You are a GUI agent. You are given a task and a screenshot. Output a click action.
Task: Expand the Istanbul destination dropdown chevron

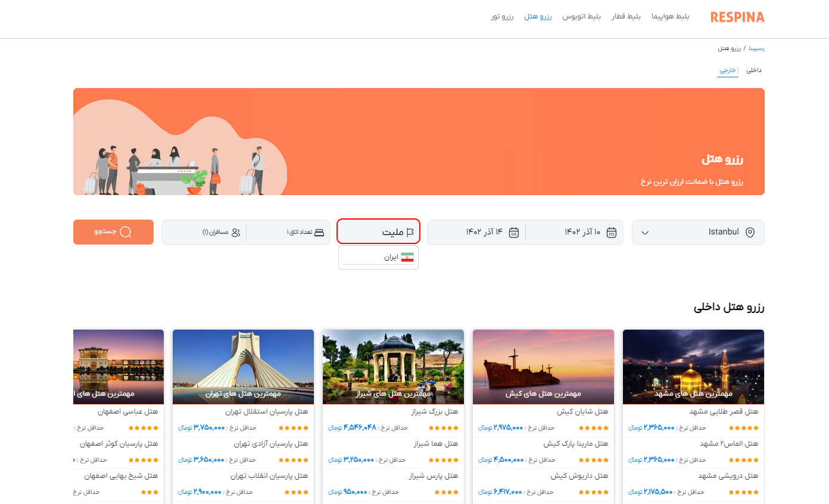pos(645,233)
